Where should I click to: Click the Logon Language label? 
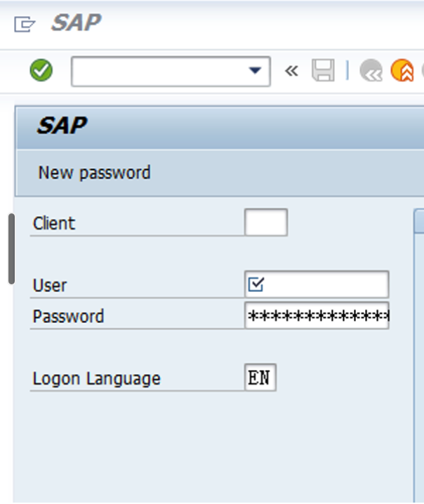pos(96,378)
